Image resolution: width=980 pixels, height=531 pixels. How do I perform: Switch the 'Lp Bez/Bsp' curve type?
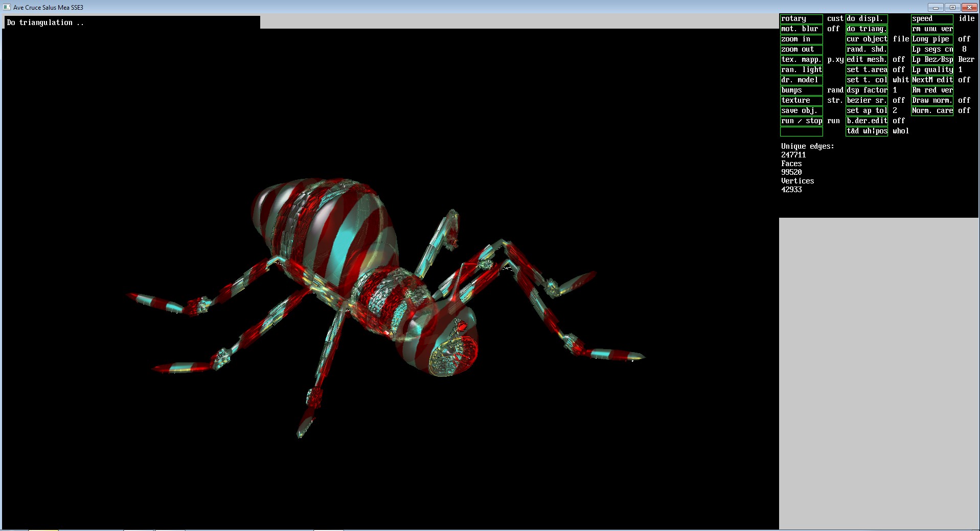tap(932, 60)
